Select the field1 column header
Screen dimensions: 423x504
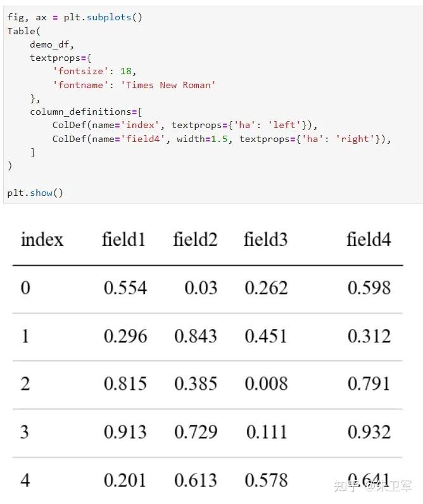coord(123,240)
